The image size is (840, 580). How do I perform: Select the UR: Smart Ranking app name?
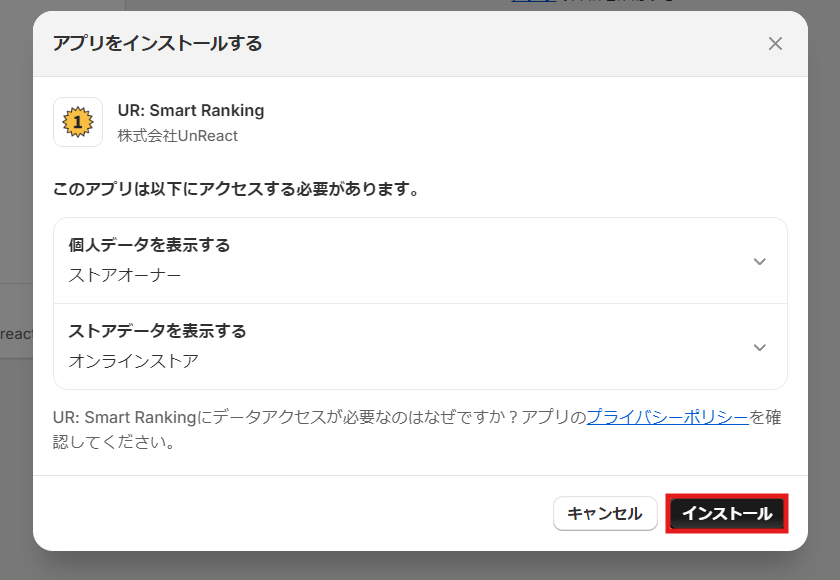point(191,110)
